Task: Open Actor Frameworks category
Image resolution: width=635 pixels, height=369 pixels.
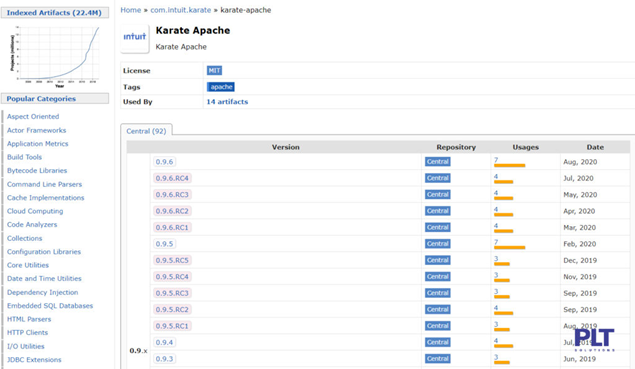Action: coord(36,130)
